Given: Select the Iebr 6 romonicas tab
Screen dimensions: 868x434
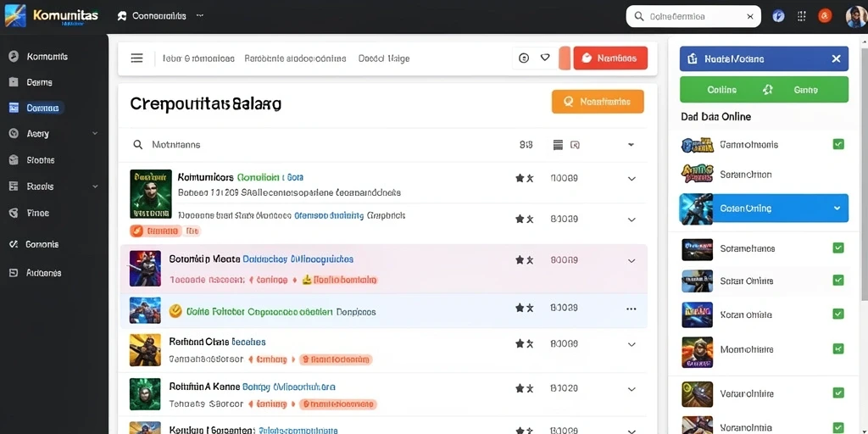Looking at the screenshot, I should (198, 58).
